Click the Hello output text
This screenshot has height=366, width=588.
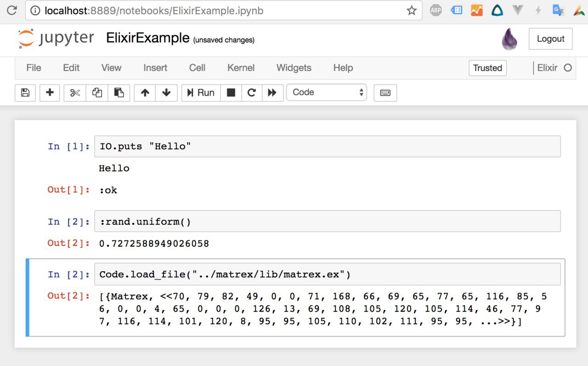(x=114, y=168)
